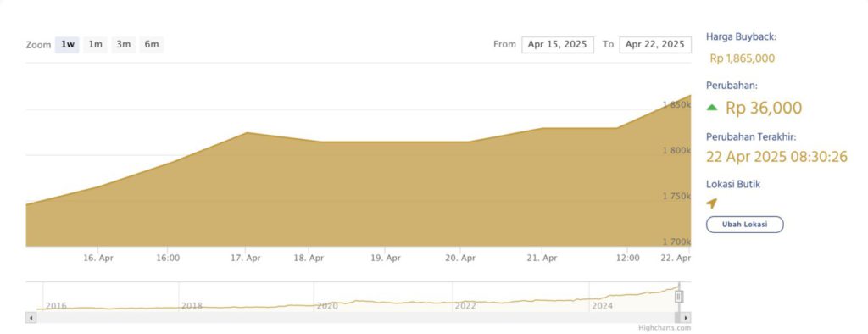The height and width of the screenshot is (334, 868).
Task: Click the Rp 1,865,000 buyback price
Action: coord(743,58)
